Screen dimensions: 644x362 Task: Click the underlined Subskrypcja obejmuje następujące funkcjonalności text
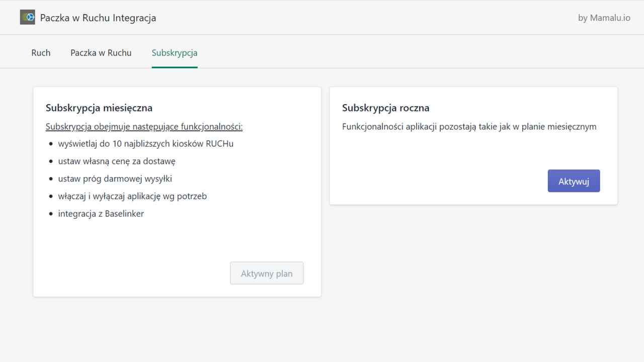pos(144,126)
